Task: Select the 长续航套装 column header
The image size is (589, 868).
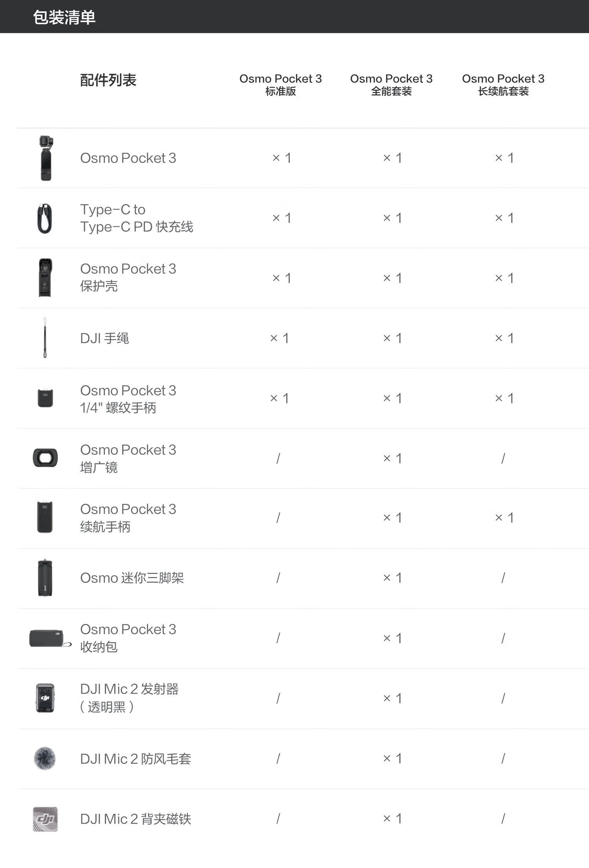Action: click(x=503, y=84)
